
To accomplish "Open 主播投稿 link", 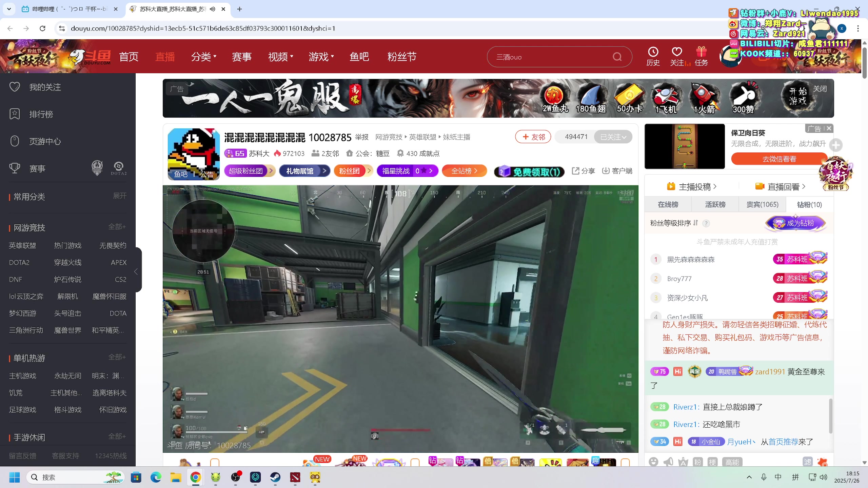I will [x=692, y=187].
